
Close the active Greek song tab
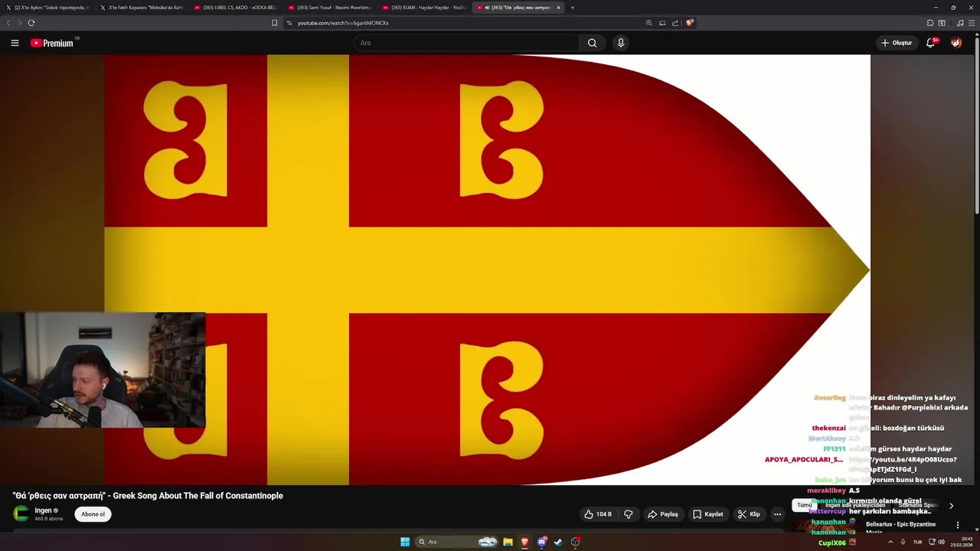(558, 8)
